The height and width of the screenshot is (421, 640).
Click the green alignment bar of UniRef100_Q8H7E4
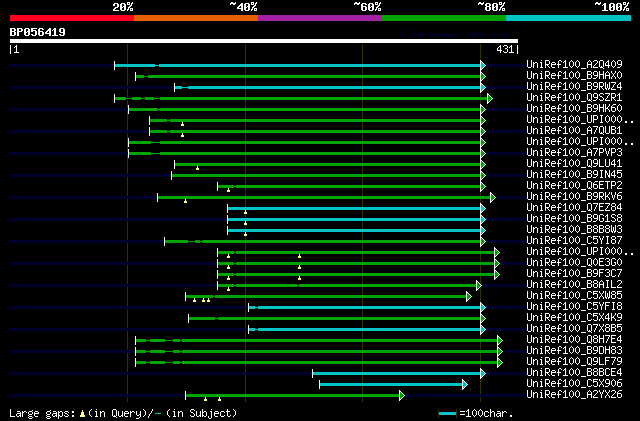coord(317,341)
